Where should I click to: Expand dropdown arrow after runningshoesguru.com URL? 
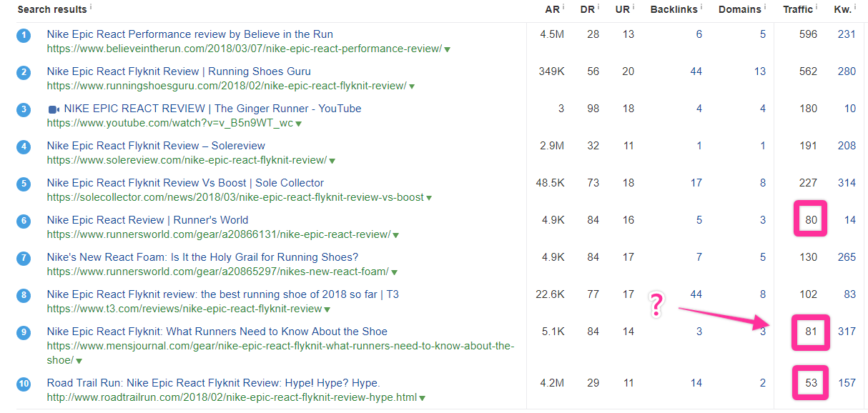pos(411,86)
